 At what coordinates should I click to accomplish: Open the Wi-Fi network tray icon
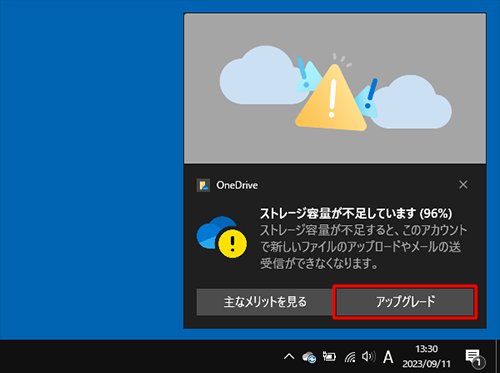click(x=350, y=357)
